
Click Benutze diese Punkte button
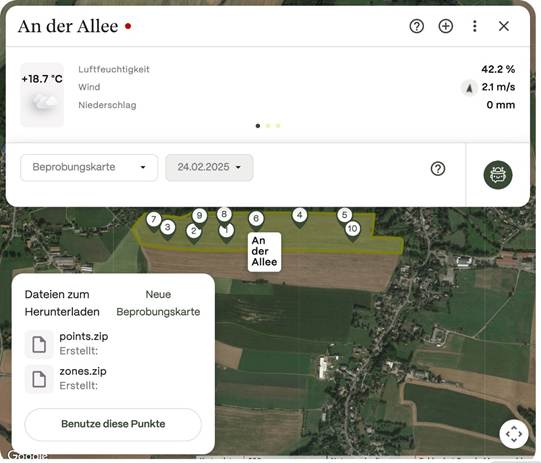tap(113, 424)
